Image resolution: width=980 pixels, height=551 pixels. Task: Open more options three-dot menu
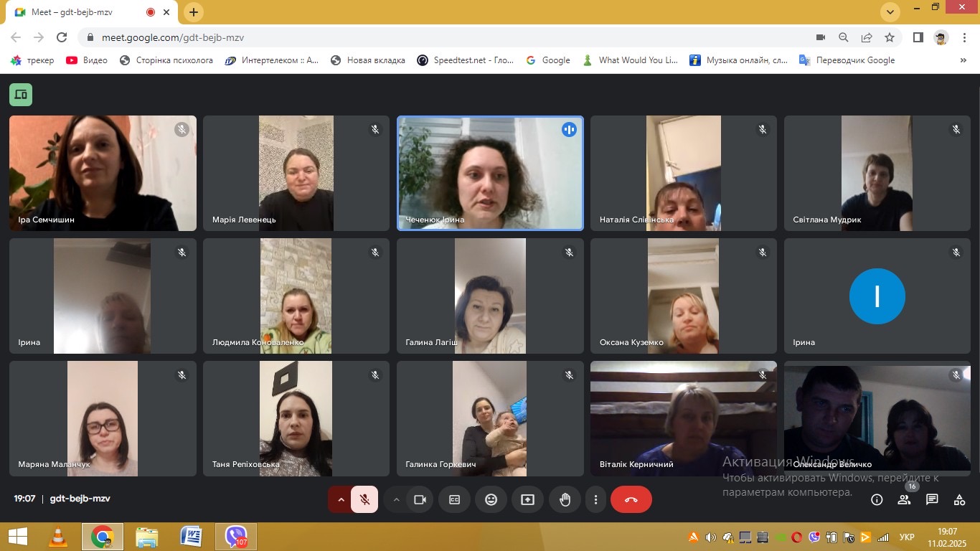tap(595, 500)
